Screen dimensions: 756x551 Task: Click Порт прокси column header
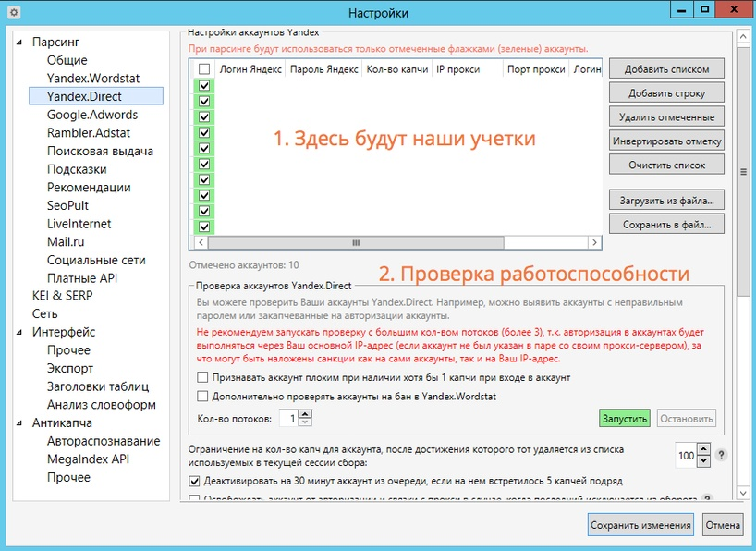tap(536, 69)
